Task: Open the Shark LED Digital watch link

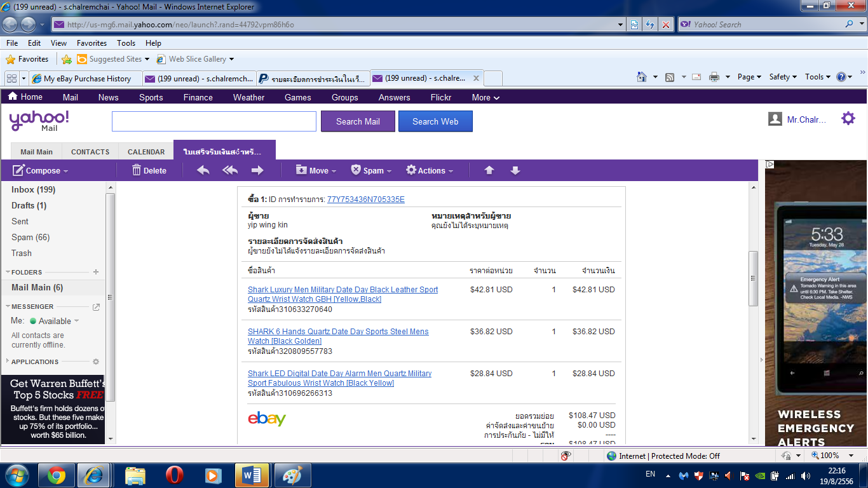Action: [339, 378]
